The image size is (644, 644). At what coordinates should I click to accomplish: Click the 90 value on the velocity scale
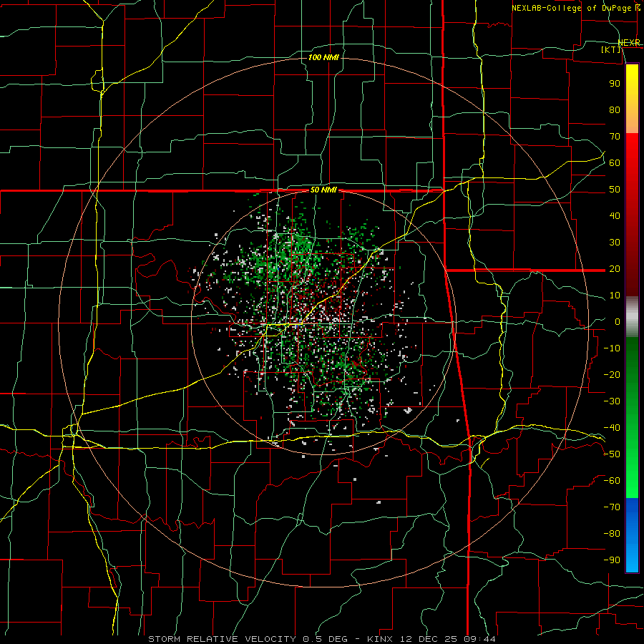click(x=615, y=84)
